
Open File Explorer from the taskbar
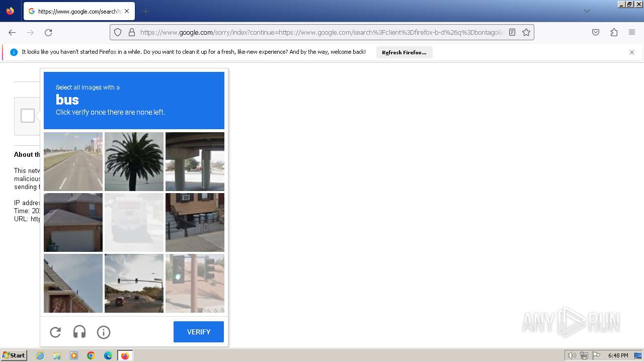point(57,355)
